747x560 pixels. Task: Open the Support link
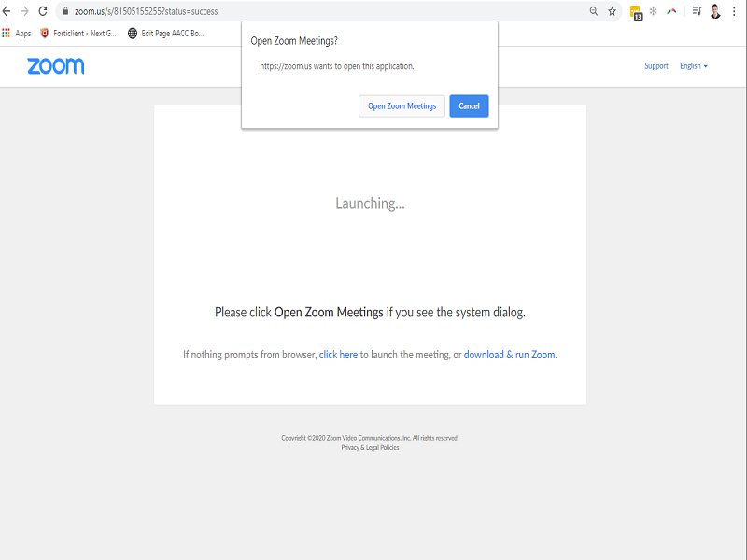click(x=656, y=66)
